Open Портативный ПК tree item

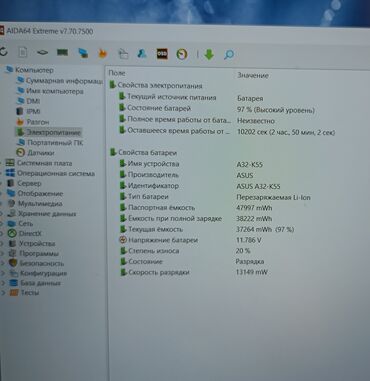point(50,143)
